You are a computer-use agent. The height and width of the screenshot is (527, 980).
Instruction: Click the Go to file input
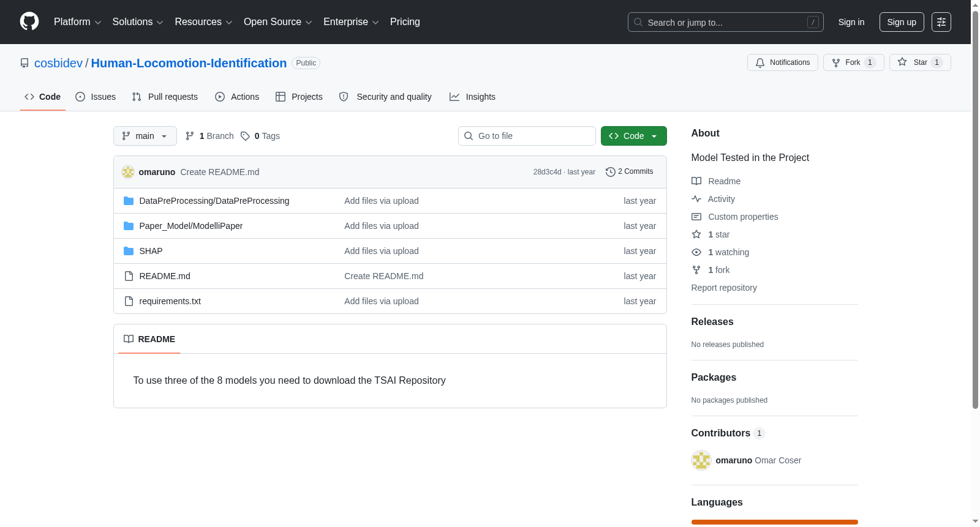[527, 136]
